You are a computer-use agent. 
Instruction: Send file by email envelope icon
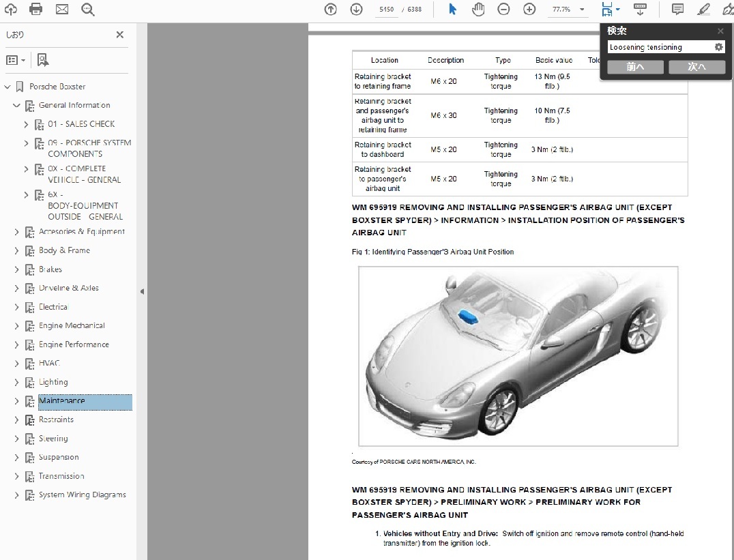pos(62,9)
